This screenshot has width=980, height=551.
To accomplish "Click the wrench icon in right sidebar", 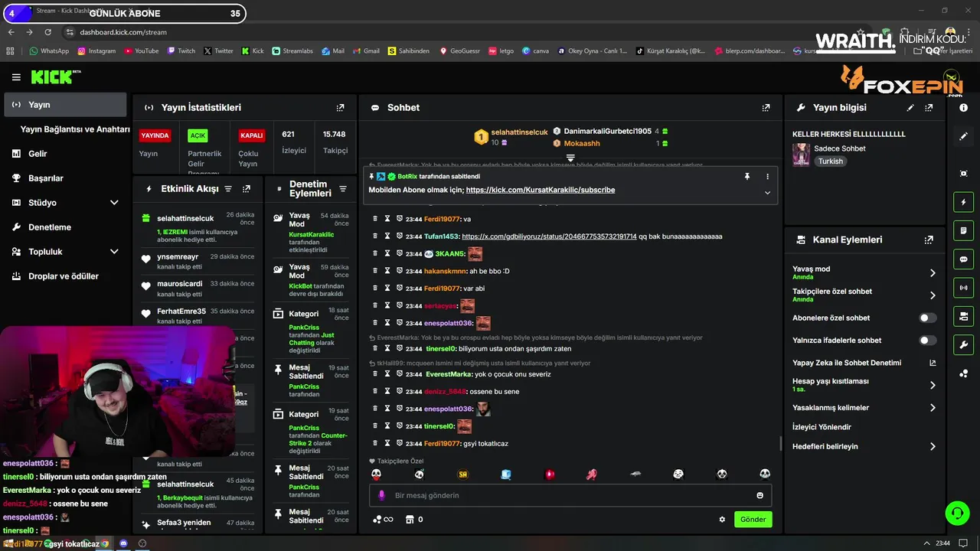I will pos(963,344).
